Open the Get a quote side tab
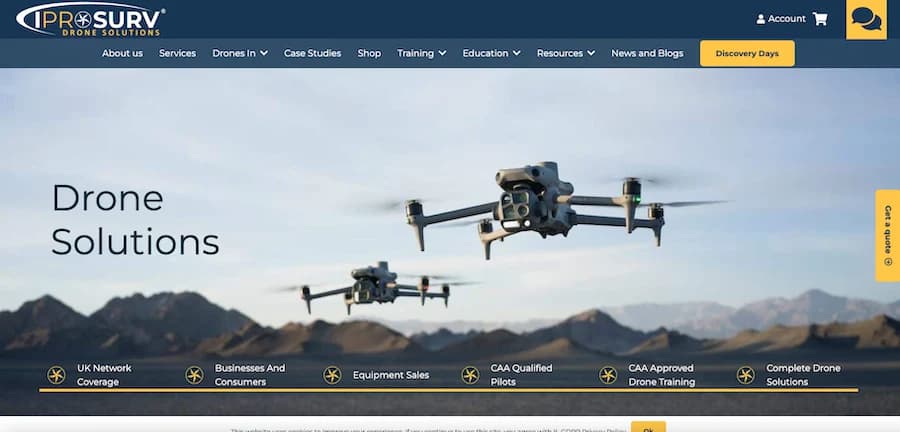 (x=887, y=236)
